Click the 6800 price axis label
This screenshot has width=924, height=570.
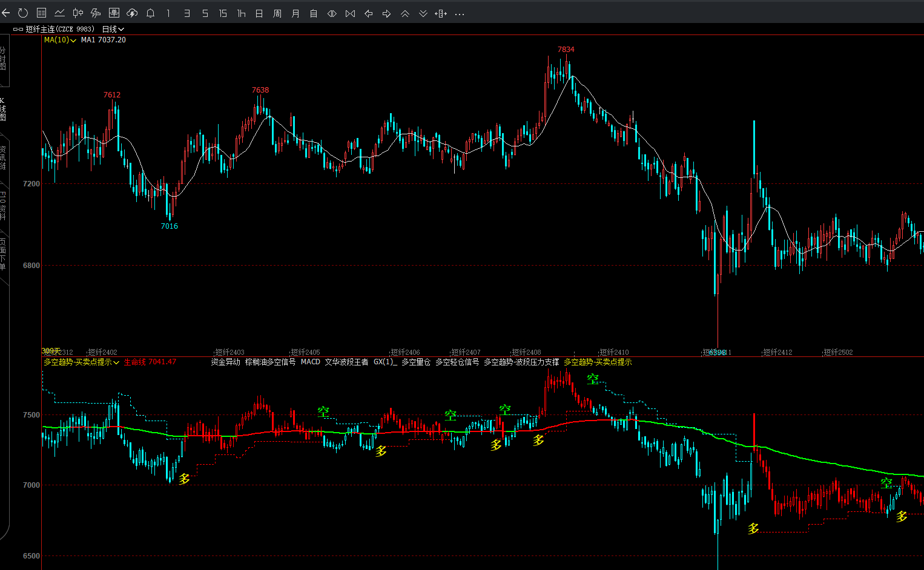point(31,266)
